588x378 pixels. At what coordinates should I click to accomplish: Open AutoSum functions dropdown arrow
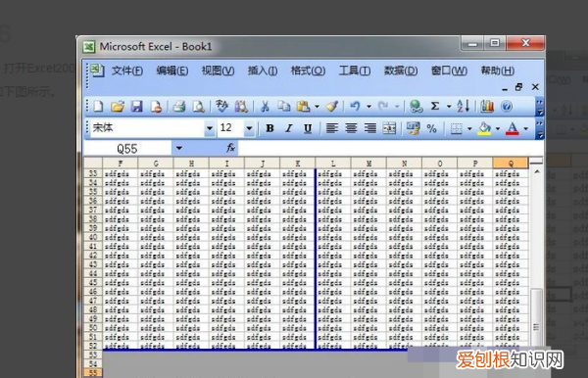click(x=449, y=107)
